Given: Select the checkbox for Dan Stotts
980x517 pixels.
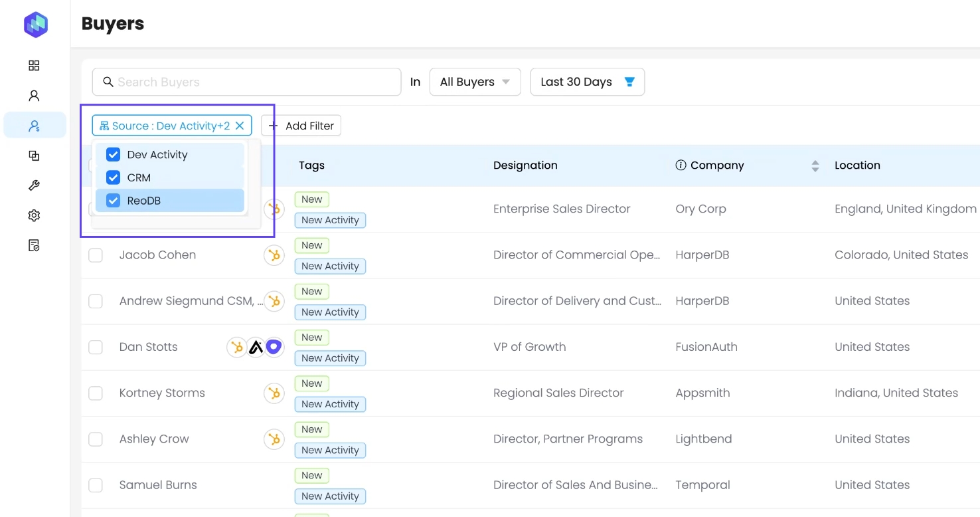Looking at the screenshot, I should pos(96,347).
